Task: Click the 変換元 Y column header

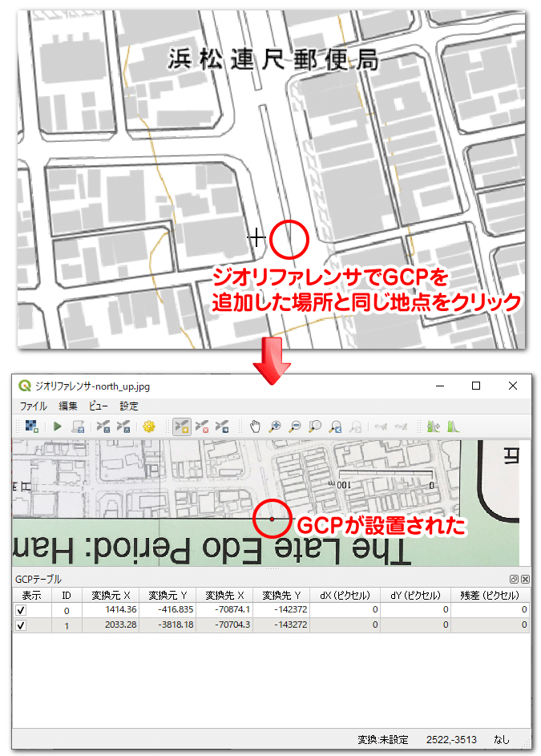Action: click(x=168, y=595)
